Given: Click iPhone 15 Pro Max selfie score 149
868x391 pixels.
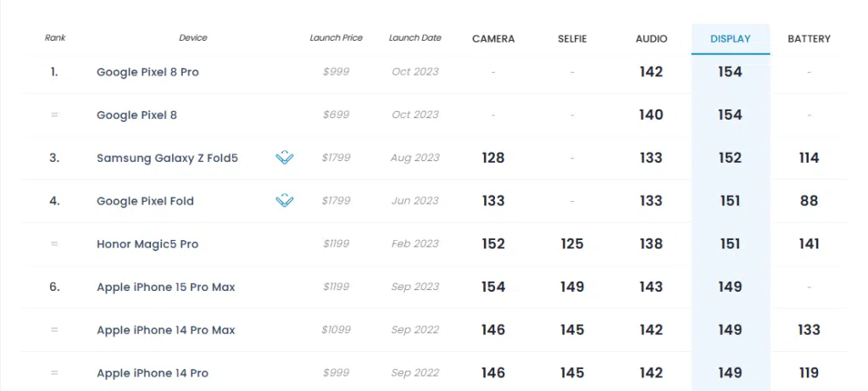Looking at the screenshot, I should [x=572, y=288].
